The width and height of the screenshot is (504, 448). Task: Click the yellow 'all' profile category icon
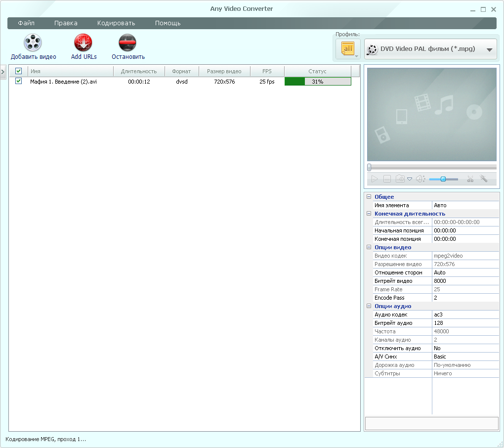tap(348, 49)
